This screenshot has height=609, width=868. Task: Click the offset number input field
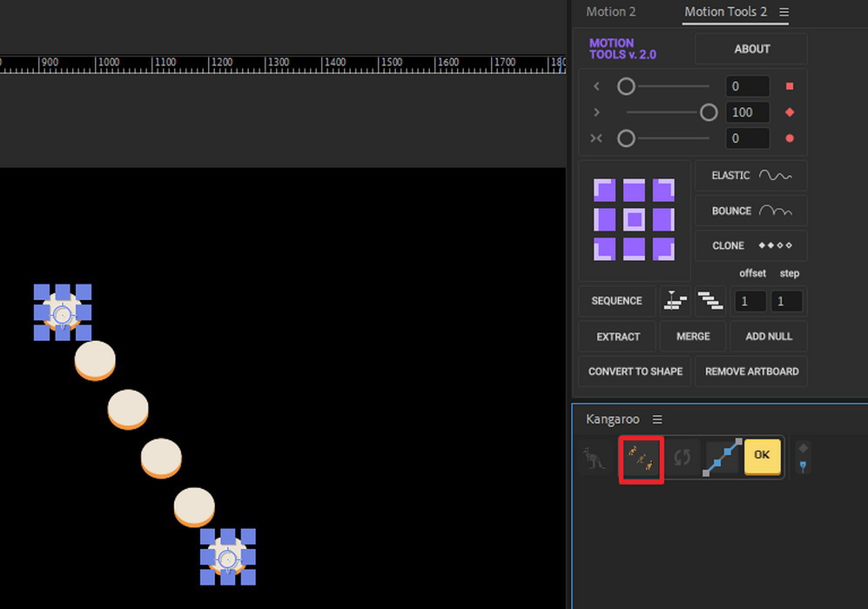pyautogui.click(x=750, y=301)
